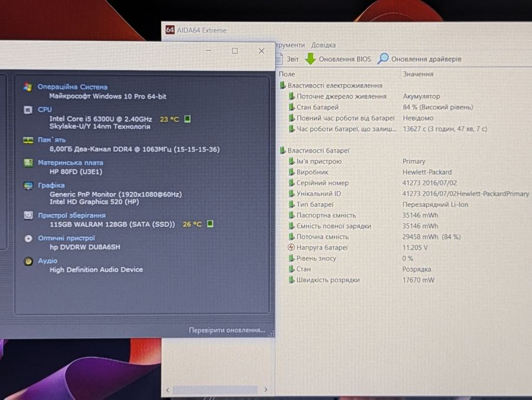Click hp DVDRW DU8A6SH text
This screenshot has width=532, height=400.
[x=85, y=246]
